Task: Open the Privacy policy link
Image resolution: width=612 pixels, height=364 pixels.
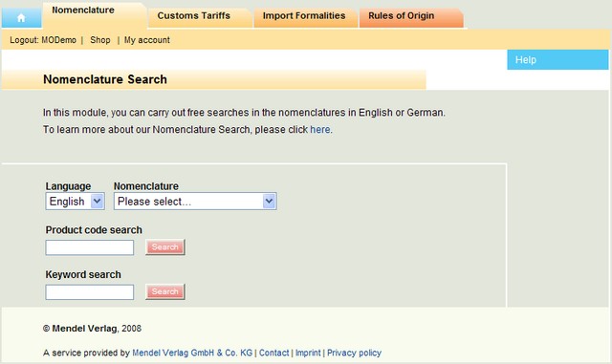Action: click(354, 353)
